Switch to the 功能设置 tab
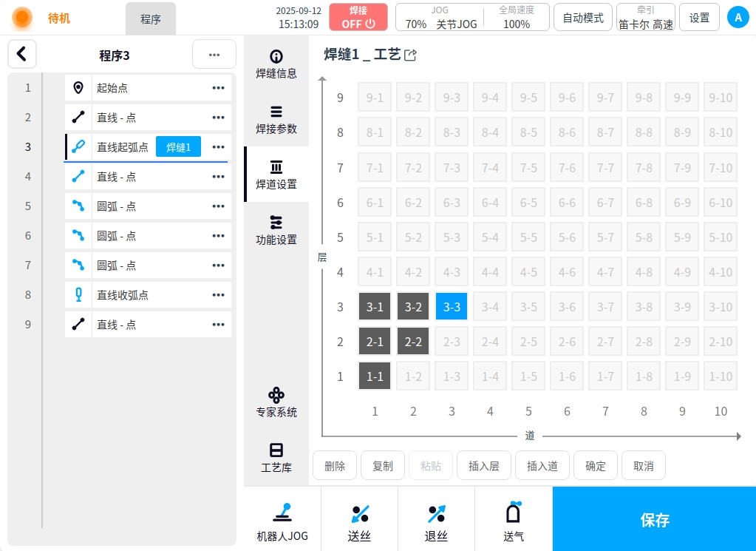Image resolution: width=756 pixels, height=551 pixels. (x=276, y=230)
